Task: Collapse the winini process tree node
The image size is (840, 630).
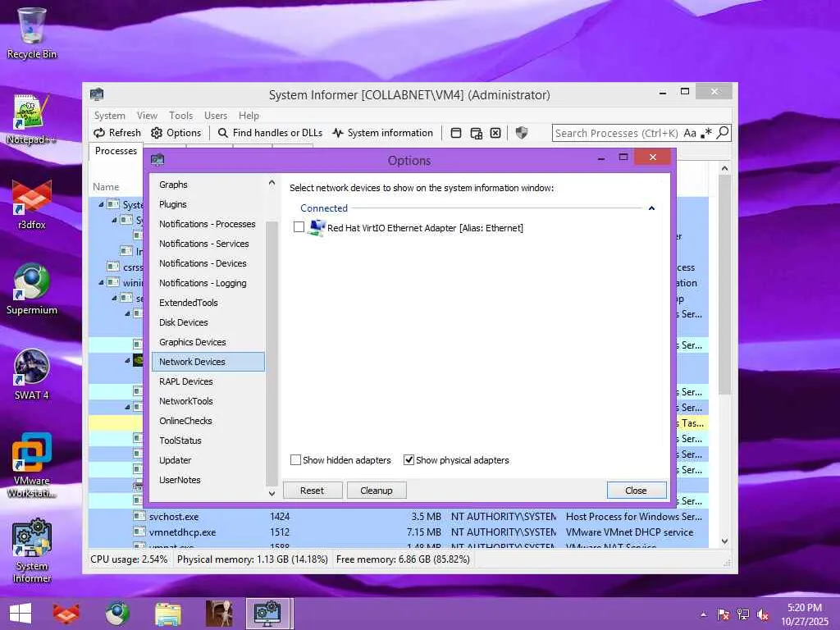Action: (x=101, y=282)
